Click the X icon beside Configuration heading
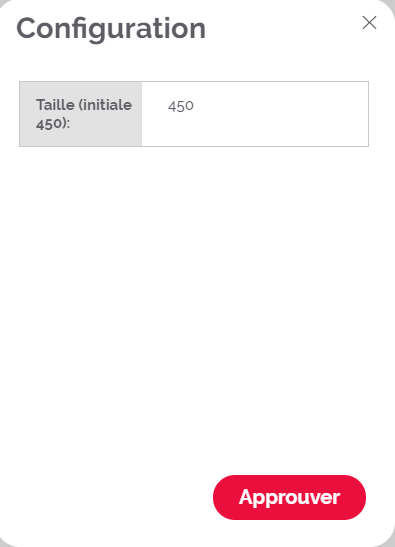395x547 pixels. pos(369,23)
